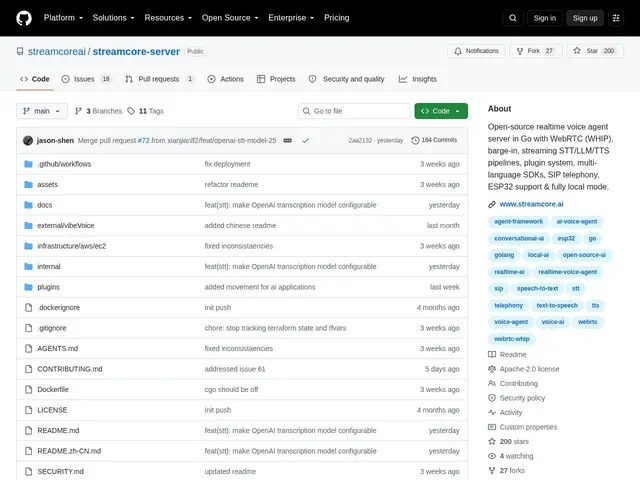Click the Dockerfile file icon

click(x=28, y=389)
